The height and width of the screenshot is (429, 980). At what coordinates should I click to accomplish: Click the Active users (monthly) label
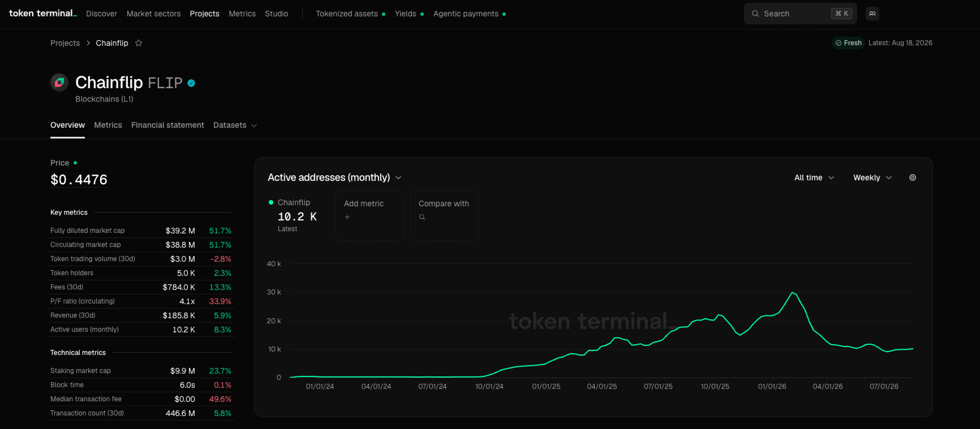click(x=85, y=329)
